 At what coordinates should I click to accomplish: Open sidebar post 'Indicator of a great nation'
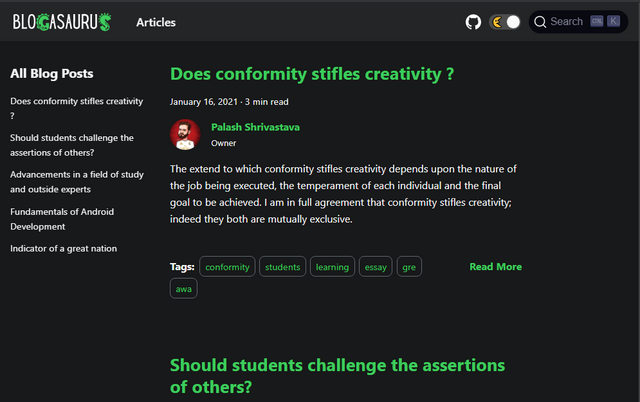[x=63, y=249]
